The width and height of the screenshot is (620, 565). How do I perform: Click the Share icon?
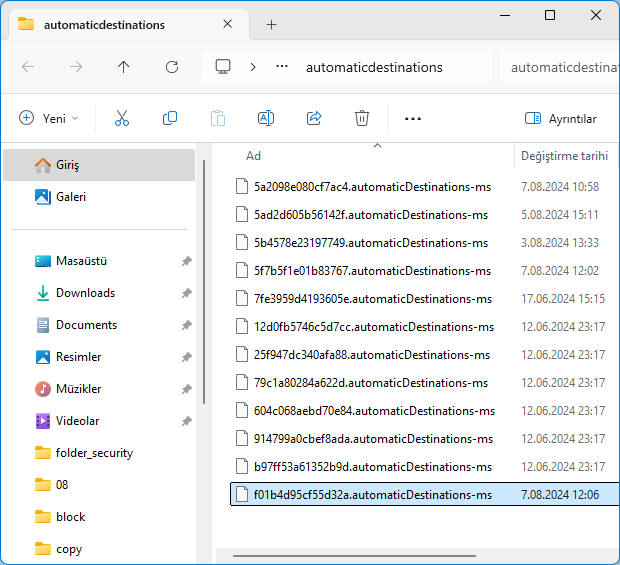click(x=314, y=118)
